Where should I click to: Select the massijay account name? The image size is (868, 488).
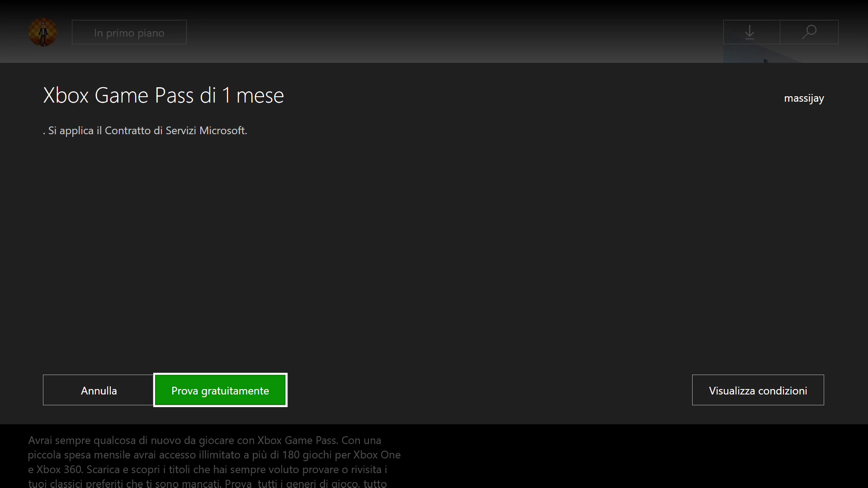(x=804, y=98)
